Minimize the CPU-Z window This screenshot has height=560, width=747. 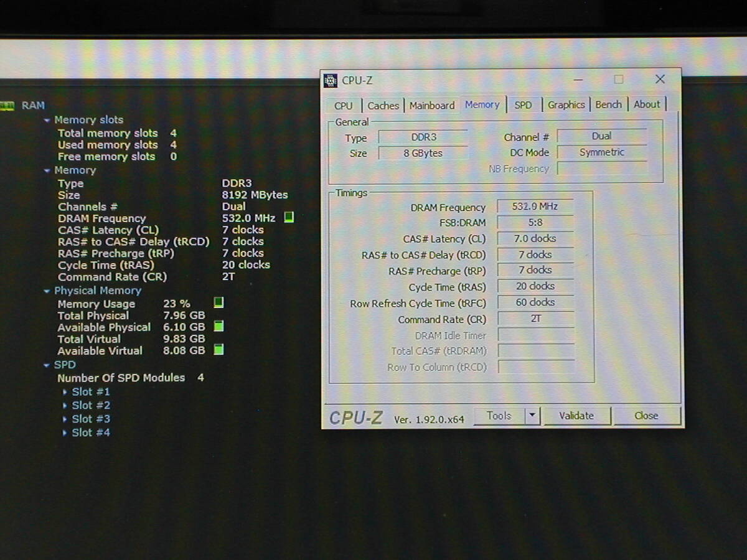(578, 80)
